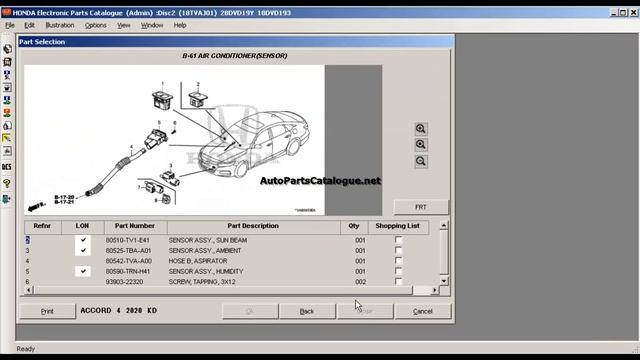
Task: Uncheck LON box for 80525-TBA-A01 row
Action: [83, 250]
